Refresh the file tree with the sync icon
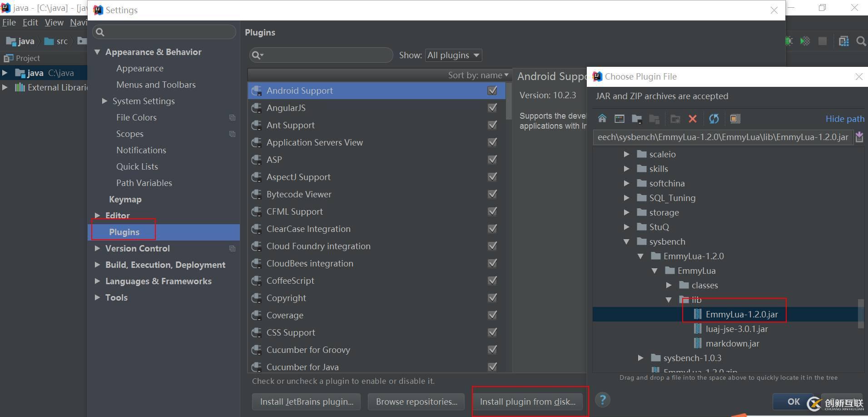The height and width of the screenshot is (417, 868). (714, 119)
